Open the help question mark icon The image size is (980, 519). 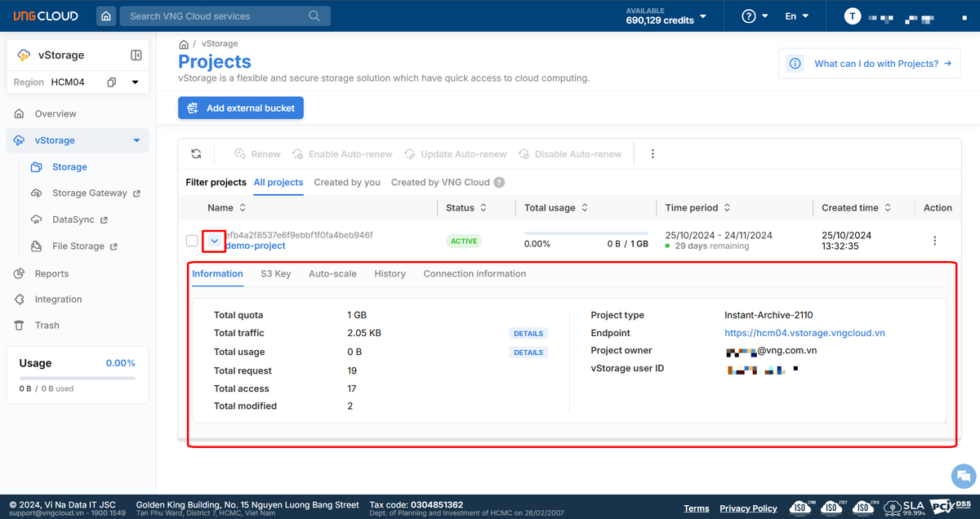[749, 16]
